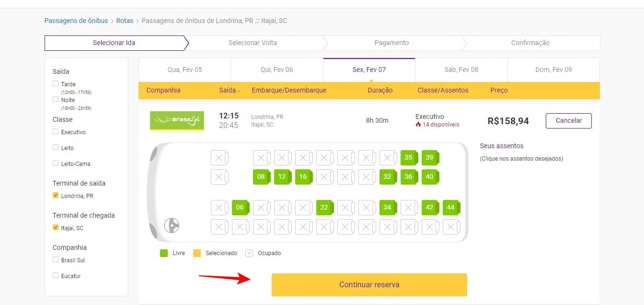Select available seat 16
The height and width of the screenshot is (305, 644).
click(x=303, y=176)
